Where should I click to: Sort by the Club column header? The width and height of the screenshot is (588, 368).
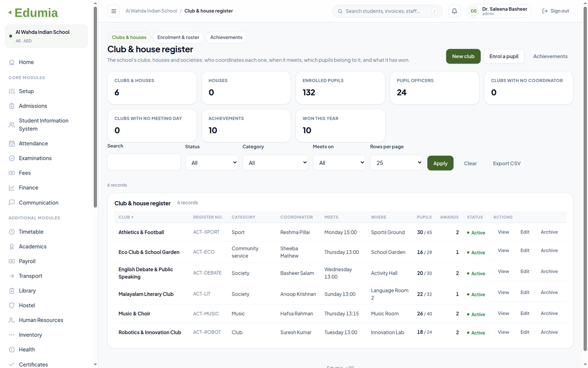tap(126, 217)
